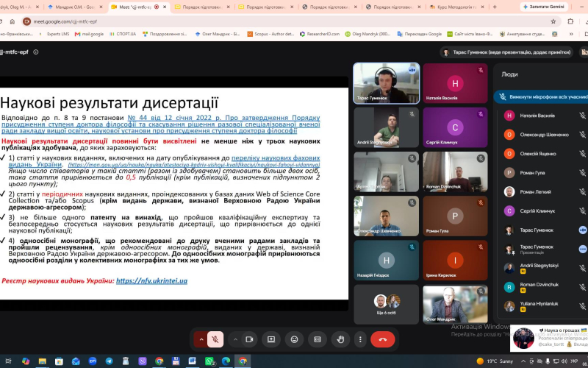Open Task View on taskbar
Image resolution: width=588 pixels, height=368 pixels.
point(8,361)
